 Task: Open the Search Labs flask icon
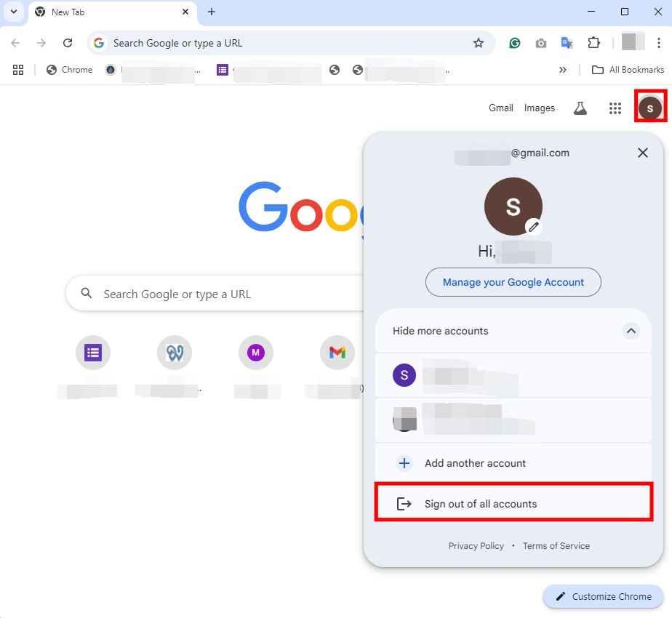[x=580, y=108]
